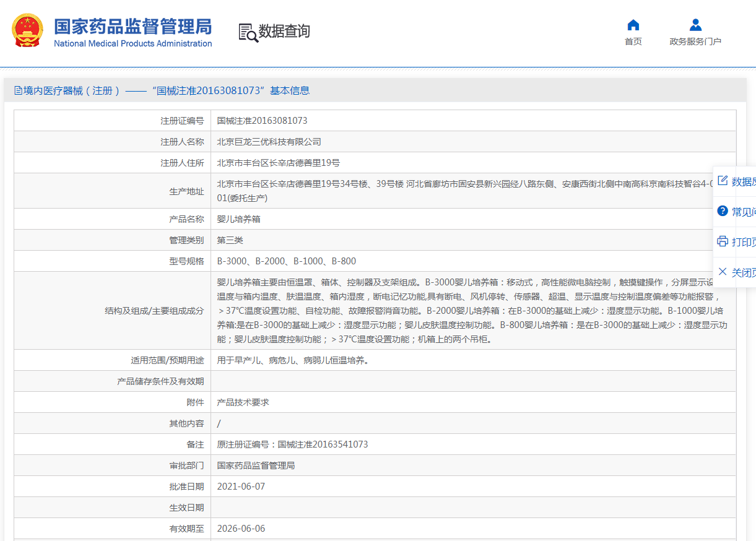Click the model list B-3000、B-2000、B-1000、B-800
The image size is (756, 541).
pos(286,261)
